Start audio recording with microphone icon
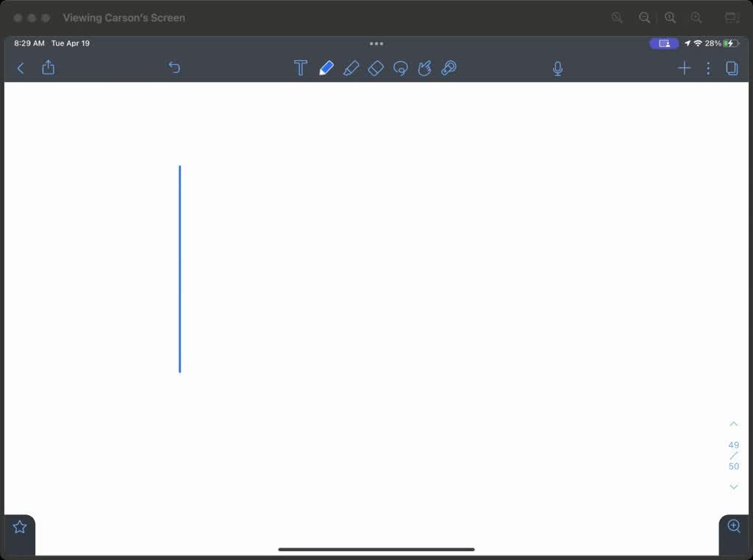The height and width of the screenshot is (560, 753). pyautogui.click(x=557, y=68)
